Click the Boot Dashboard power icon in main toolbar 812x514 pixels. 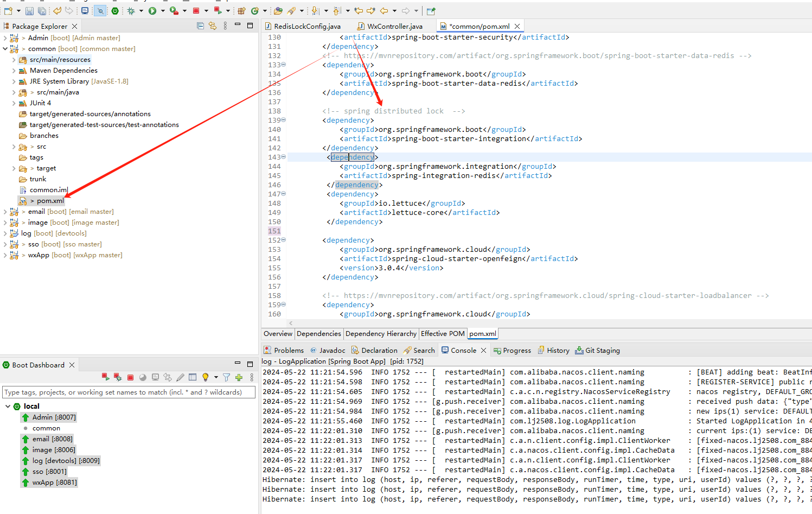pos(115,11)
